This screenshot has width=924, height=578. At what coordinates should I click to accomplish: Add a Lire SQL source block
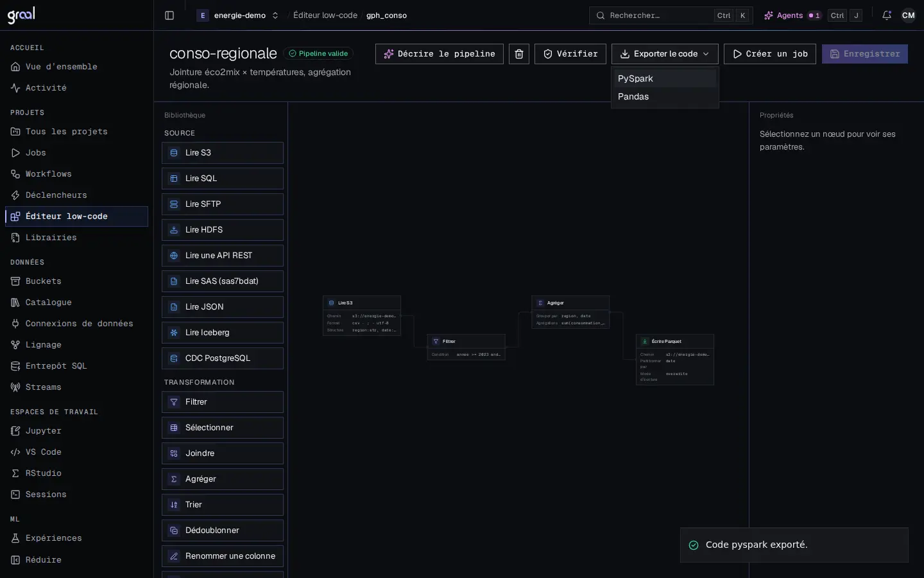tap(223, 179)
